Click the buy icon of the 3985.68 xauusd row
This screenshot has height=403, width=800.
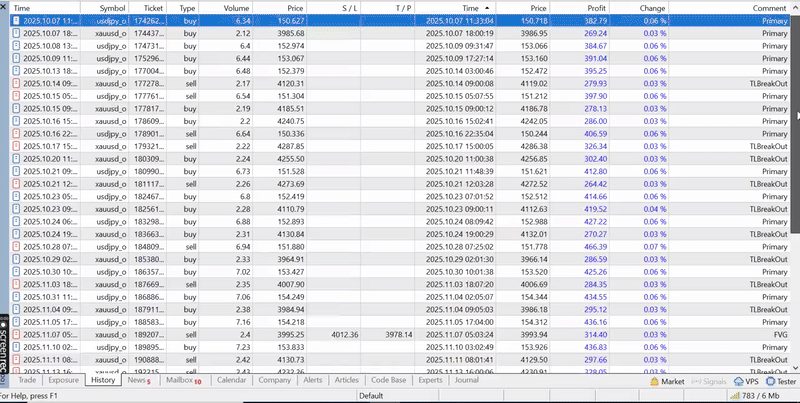click(16, 33)
